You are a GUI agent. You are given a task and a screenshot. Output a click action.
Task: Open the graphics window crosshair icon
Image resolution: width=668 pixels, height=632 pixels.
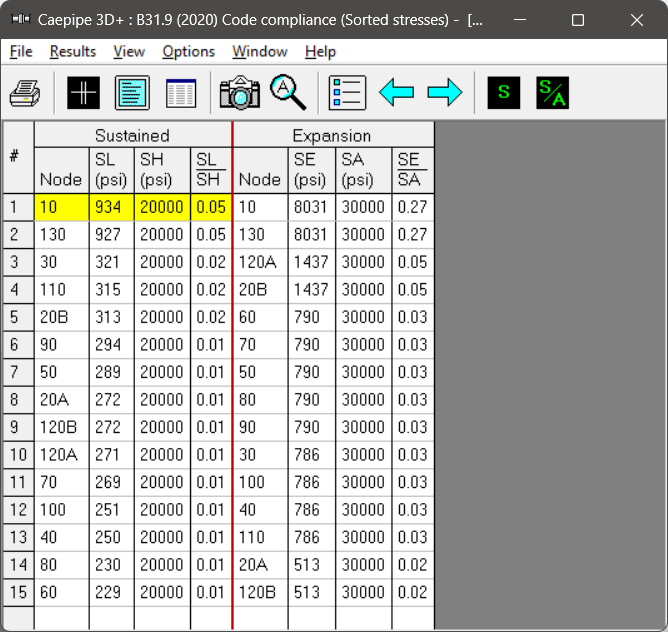click(x=84, y=93)
